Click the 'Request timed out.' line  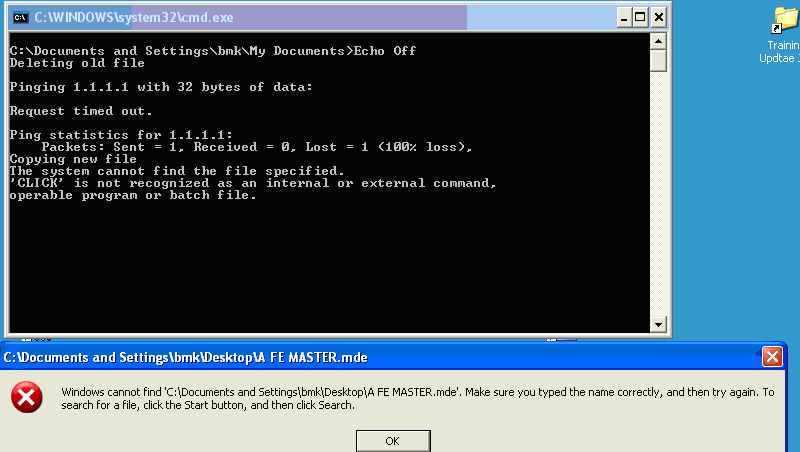pyautogui.click(x=81, y=111)
